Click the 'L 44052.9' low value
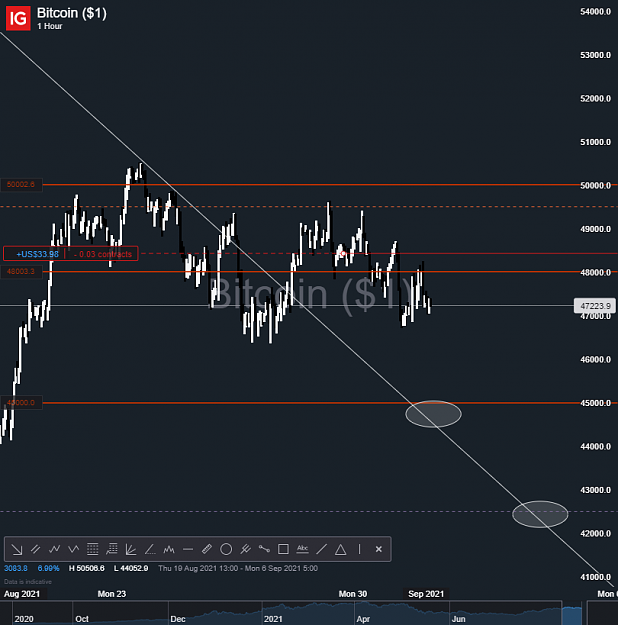 [131, 568]
